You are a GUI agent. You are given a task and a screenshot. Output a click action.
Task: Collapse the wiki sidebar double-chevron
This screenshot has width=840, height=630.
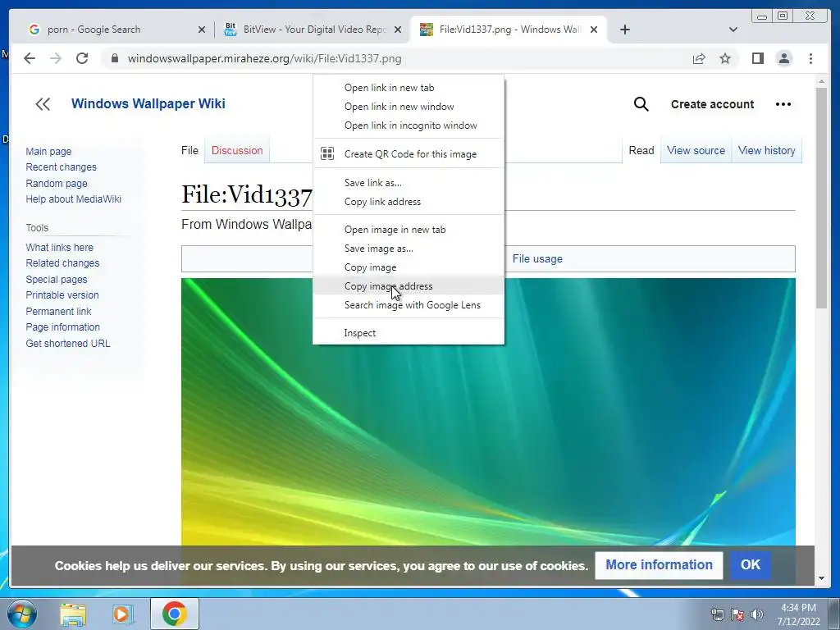tap(43, 104)
